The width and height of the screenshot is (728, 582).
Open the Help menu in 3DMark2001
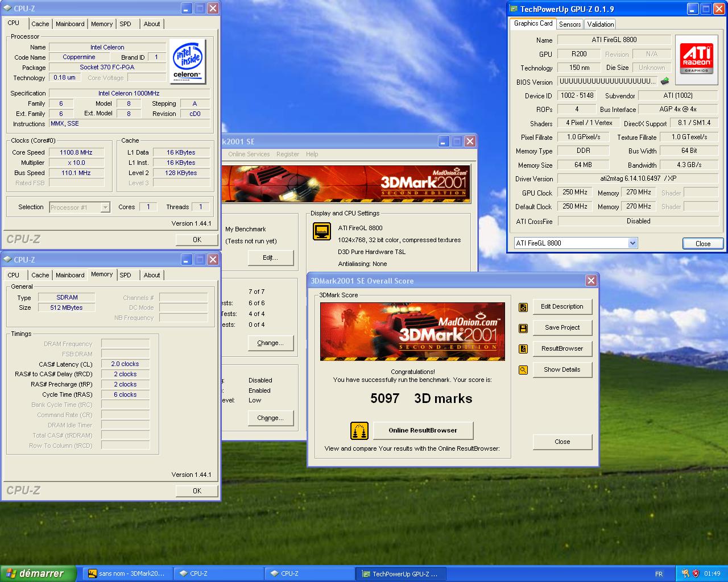click(x=312, y=154)
